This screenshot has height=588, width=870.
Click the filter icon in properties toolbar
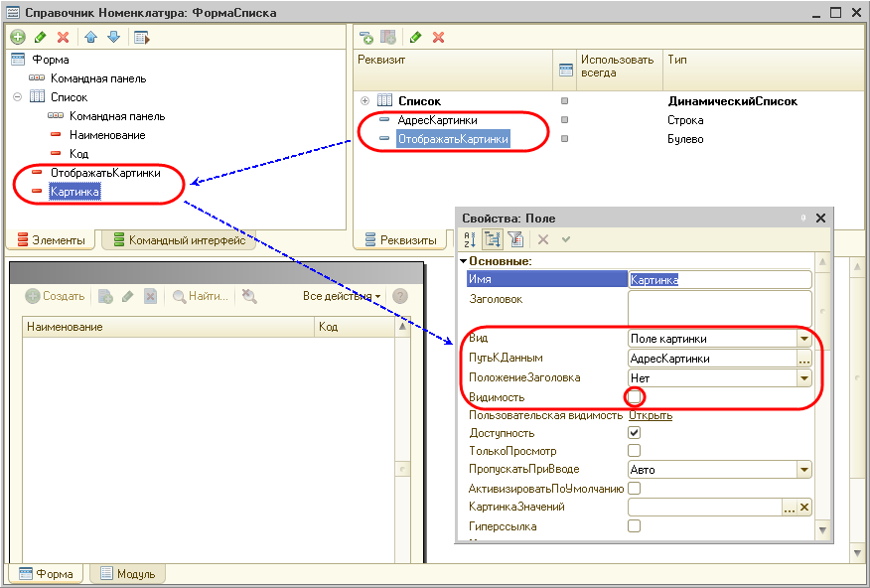pyautogui.click(x=514, y=238)
